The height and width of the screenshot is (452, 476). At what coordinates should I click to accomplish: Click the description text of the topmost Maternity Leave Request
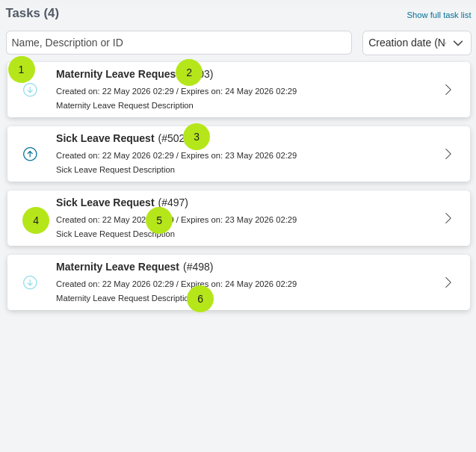coord(125,105)
